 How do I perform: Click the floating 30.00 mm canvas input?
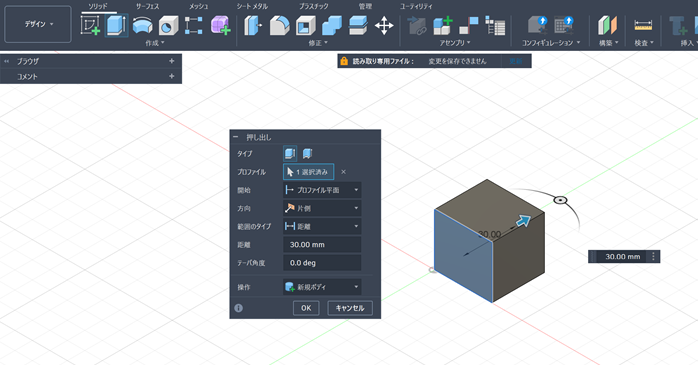[x=622, y=256]
